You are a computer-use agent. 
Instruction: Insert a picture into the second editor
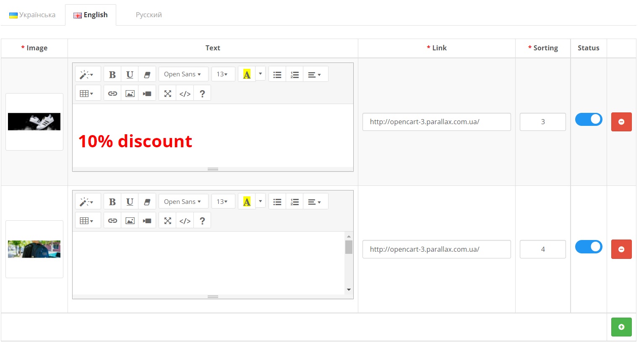coord(130,220)
